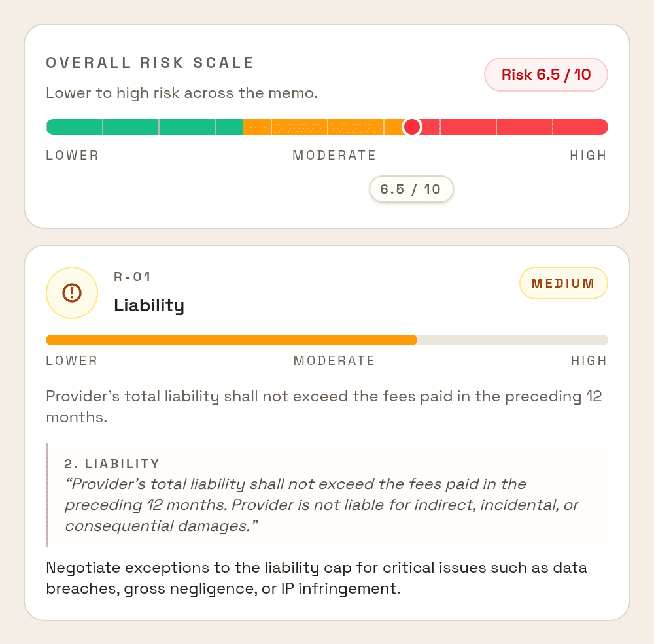Click the Risk 6.5 / 10 red badge
The image size is (654, 644).
(x=545, y=75)
